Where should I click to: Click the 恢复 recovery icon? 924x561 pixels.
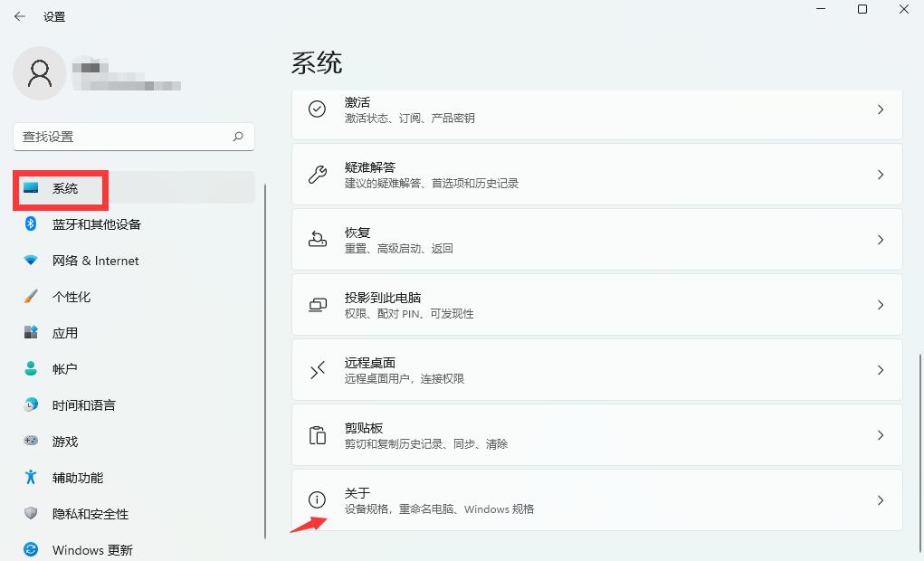coord(317,239)
